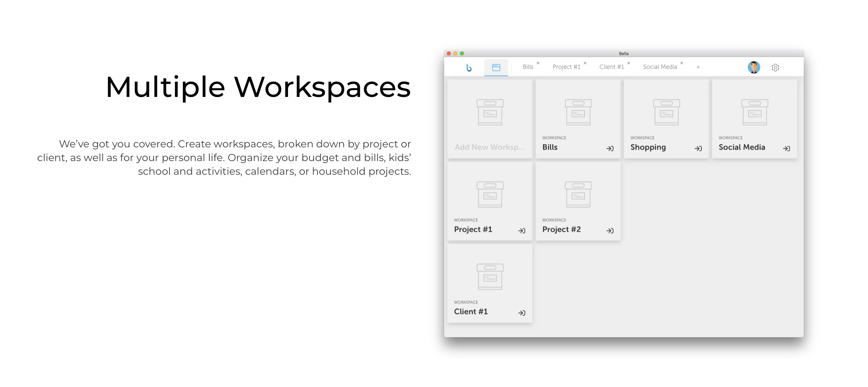Switch to the Client #1 tab
868x387 pixels.
(x=612, y=67)
